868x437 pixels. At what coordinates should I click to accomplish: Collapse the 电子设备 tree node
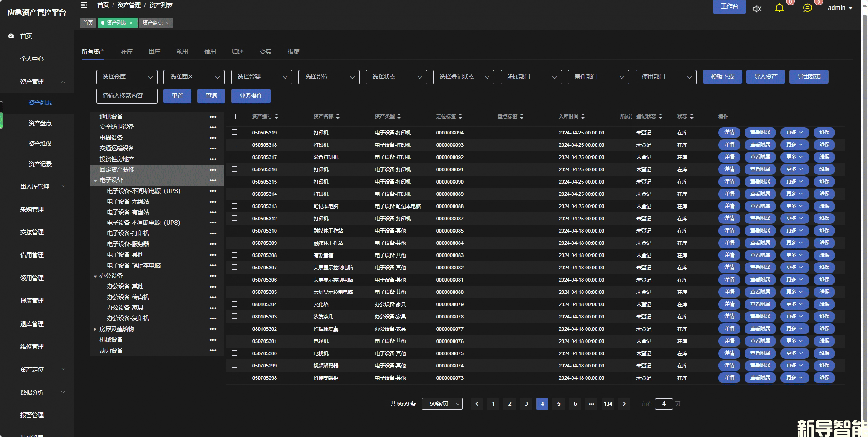coord(95,181)
